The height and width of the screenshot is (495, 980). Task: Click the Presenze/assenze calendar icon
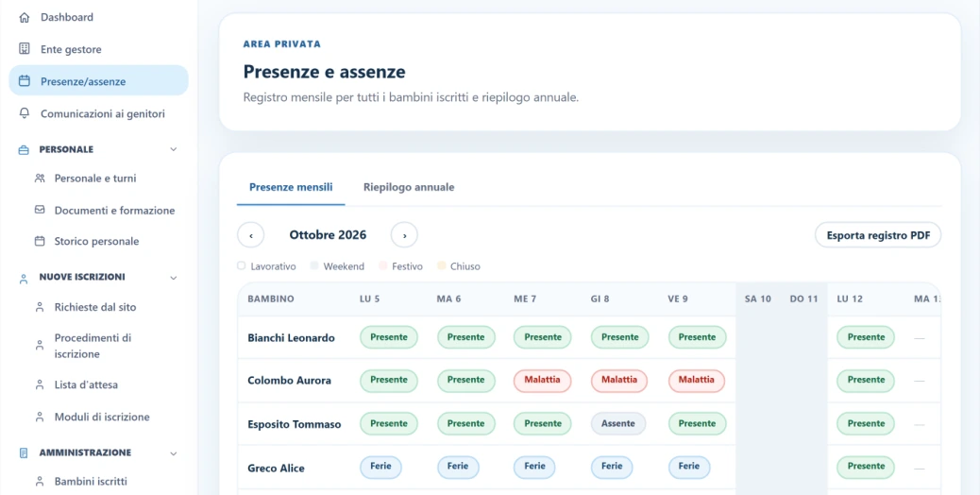click(x=25, y=81)
